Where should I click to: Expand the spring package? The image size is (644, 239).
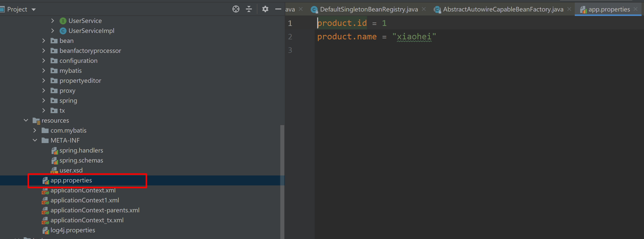pyautogui.click(x=44, y=100)
